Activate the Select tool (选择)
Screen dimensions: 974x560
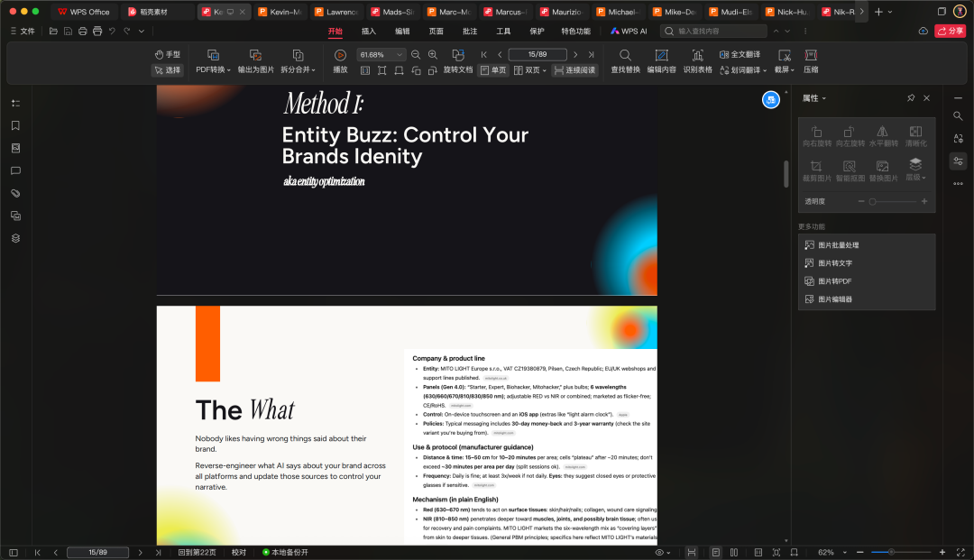(x=167, y=70)
